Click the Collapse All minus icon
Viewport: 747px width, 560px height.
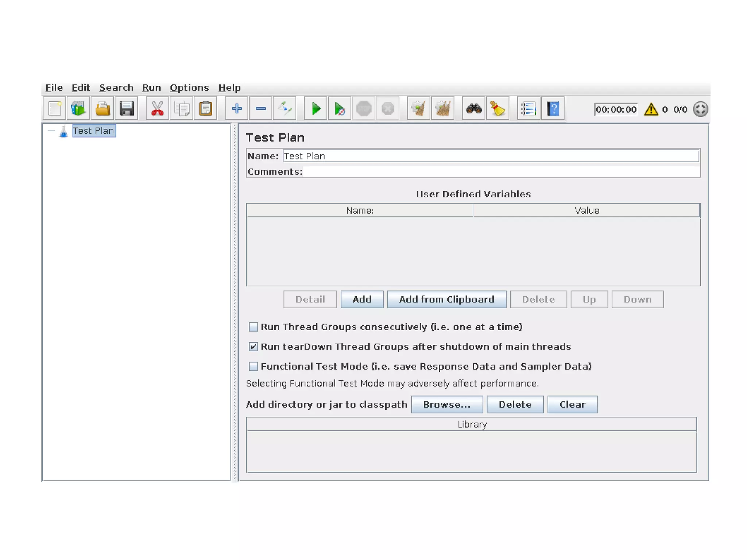[261, 109]
